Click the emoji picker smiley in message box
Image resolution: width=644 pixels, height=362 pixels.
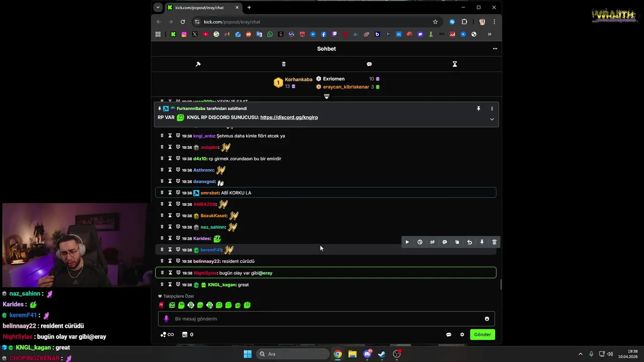[487, 319]
